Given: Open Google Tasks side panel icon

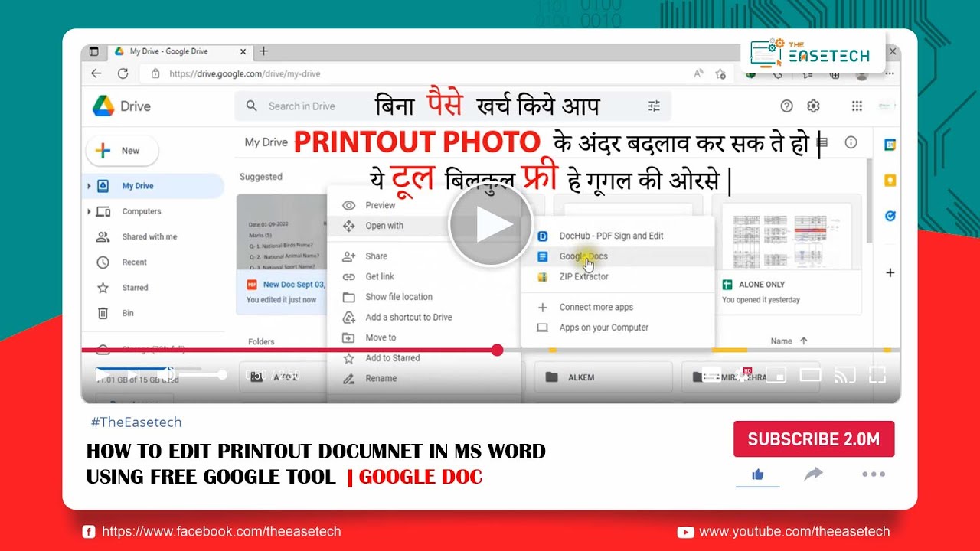Looking at the screenshot, I should coord(890,217).
